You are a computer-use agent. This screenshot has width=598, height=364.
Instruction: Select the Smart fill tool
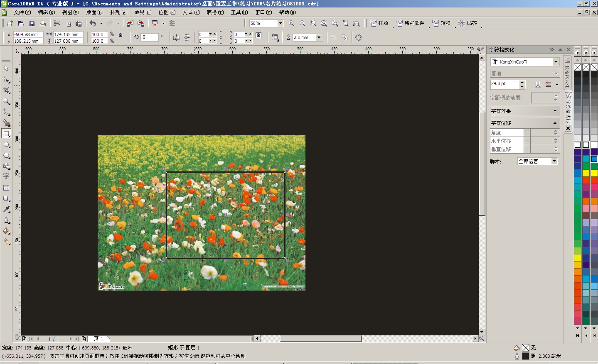click(6, 123)
